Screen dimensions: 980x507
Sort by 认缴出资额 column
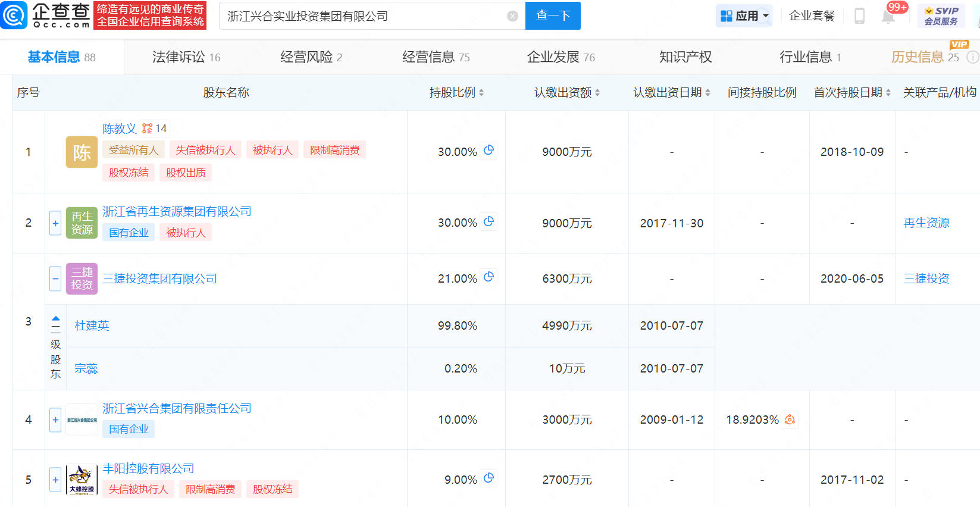[566, 92]
